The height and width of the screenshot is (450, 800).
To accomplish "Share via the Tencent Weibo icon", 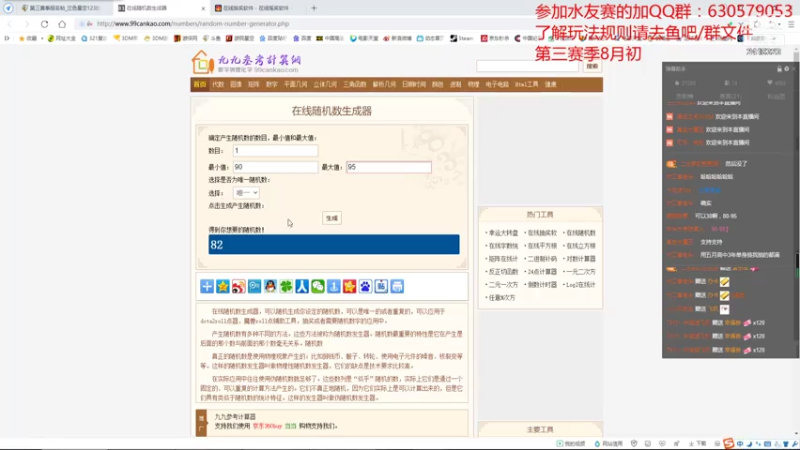I will pos(254,286).
